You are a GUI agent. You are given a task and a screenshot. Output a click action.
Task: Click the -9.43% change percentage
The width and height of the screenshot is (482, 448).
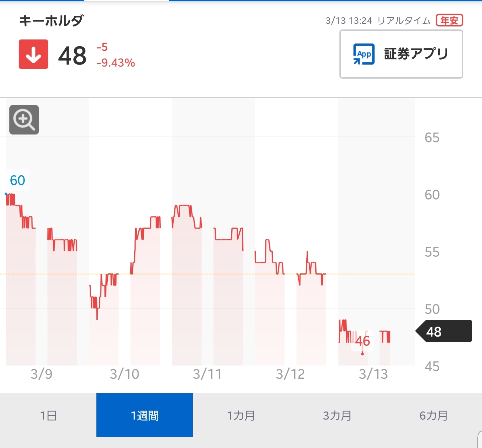[x=116, y=63]
